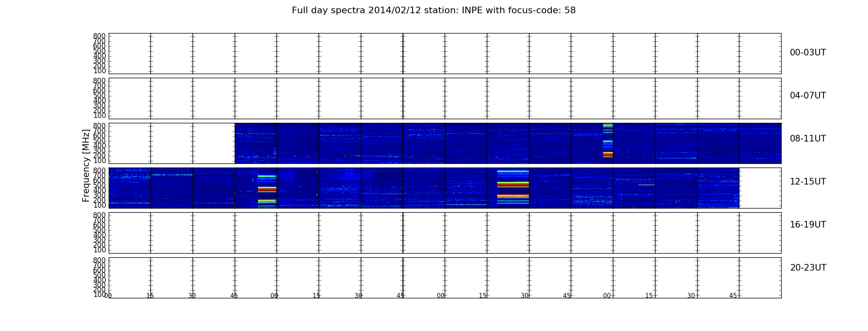Click the empty 00-03UT spectrum panel
868x331 pixels.
pos(445,53)
